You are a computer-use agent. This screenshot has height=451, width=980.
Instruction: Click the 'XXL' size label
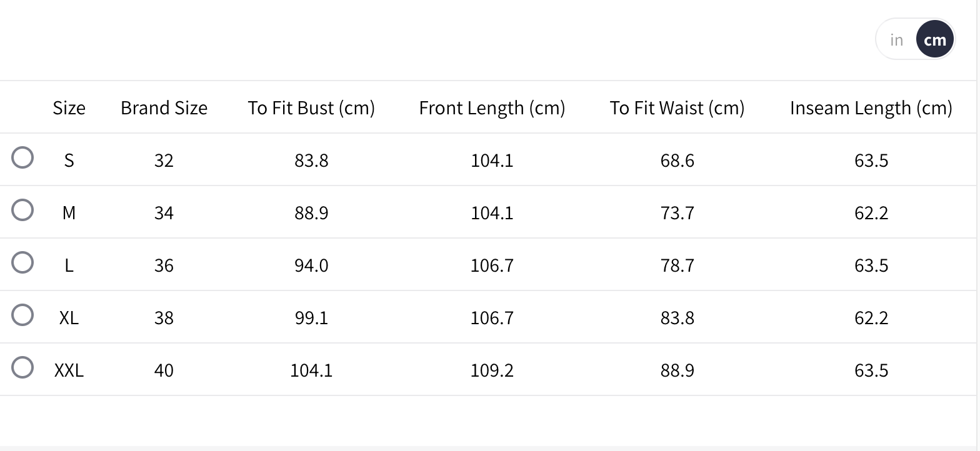pyautogui.click(x=69, y=370)
